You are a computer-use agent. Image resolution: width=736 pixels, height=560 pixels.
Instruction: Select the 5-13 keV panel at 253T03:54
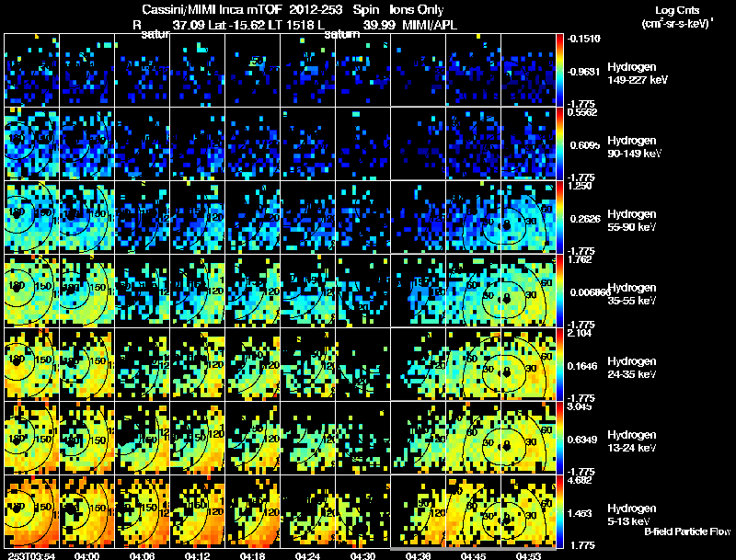(32, 511)
